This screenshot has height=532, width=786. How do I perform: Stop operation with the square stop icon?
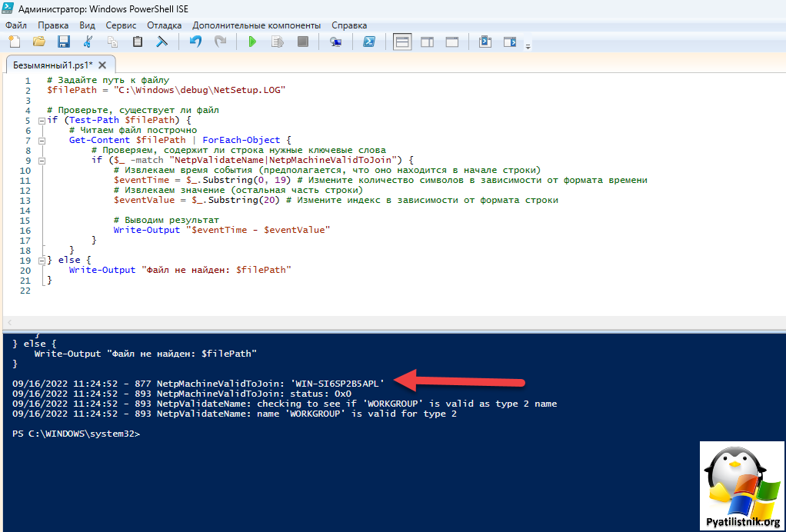coord(303,42)
